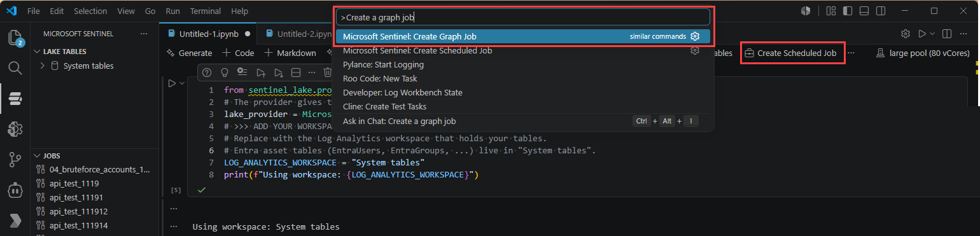This screenshot has width=980, height=236.
Task: Open notebook settings gear in editor title
Action: click(x=905, y=33)
